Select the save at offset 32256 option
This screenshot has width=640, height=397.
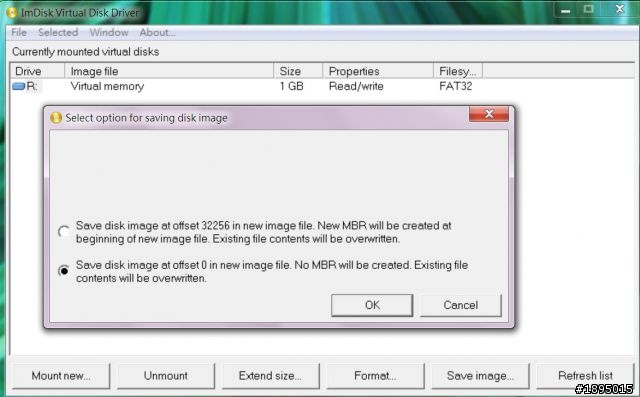(x=64, y=232)
